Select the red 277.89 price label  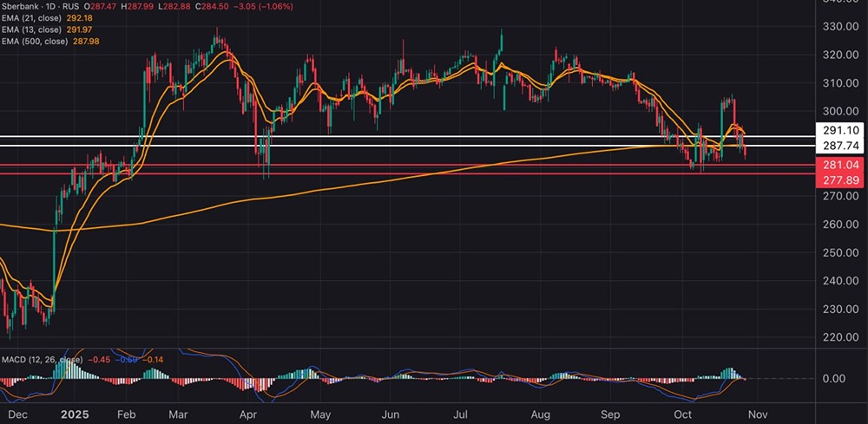pyautogui.click(x=839, y=179)
